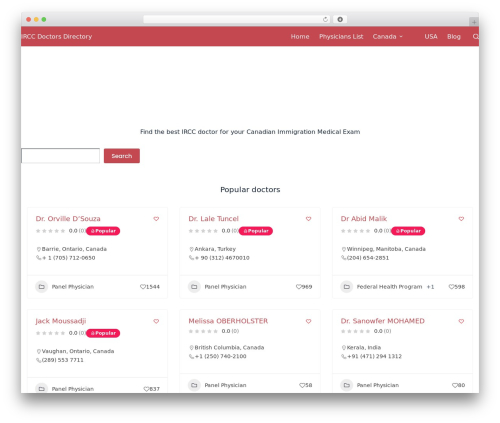This screenshot has width=500, height=423.
Task: Click the folder icon in Sanowfer MOHAMED's card
Action: (x=347, y=385)
